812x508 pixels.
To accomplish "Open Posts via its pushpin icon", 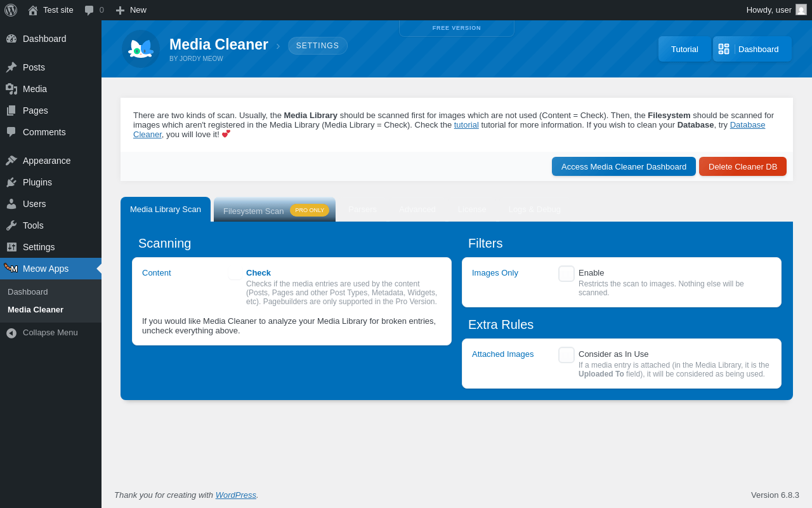I will point(11,67).
